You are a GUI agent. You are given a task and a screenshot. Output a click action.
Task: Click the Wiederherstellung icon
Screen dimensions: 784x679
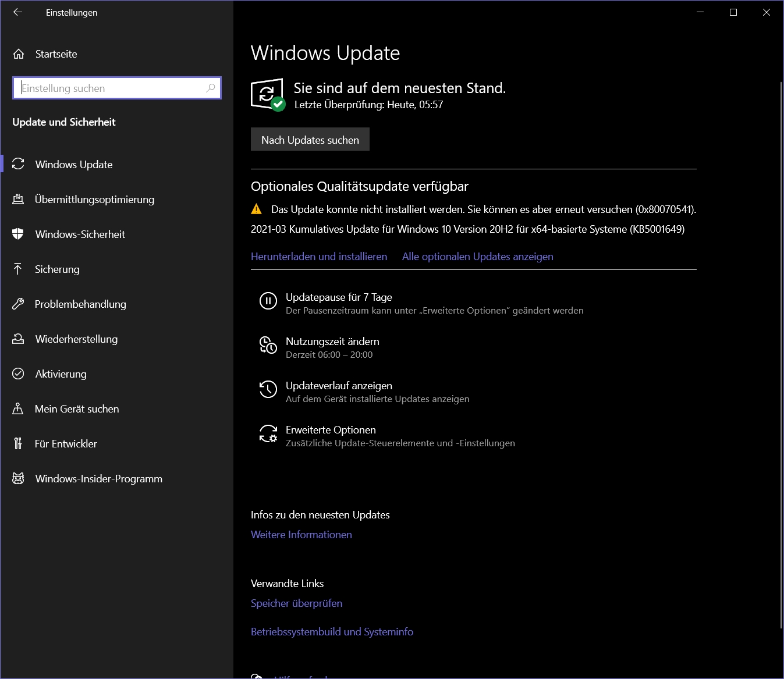18,339
